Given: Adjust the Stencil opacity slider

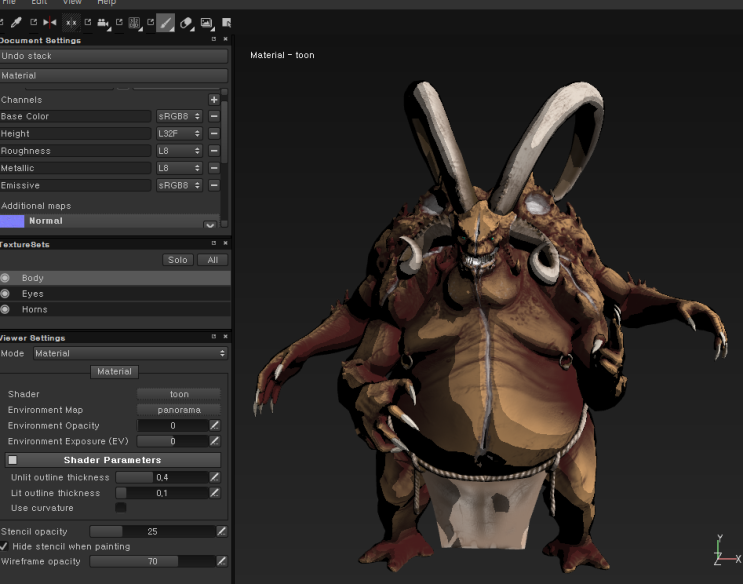Looking at the screenshot, I should (153, 531).
